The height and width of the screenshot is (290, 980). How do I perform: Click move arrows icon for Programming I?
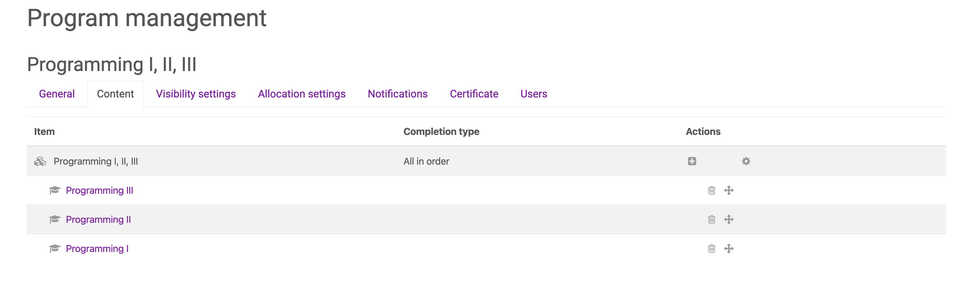[729, 249]
